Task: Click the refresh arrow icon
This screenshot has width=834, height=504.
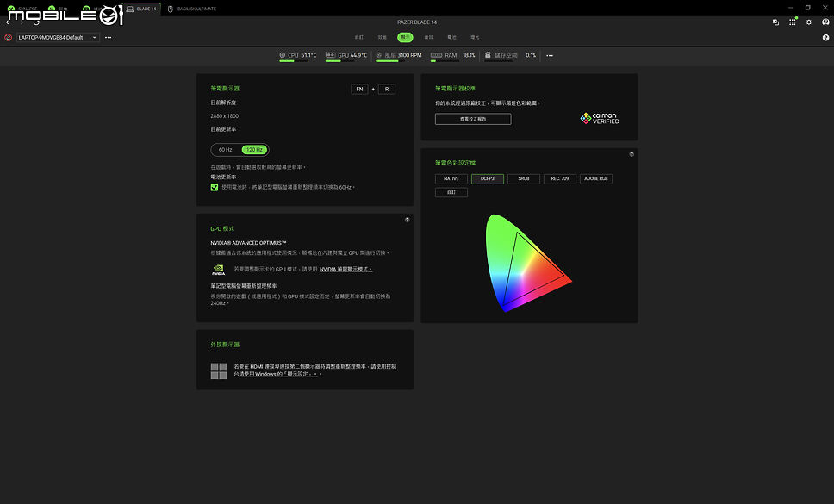Action: tap(36, 22)
